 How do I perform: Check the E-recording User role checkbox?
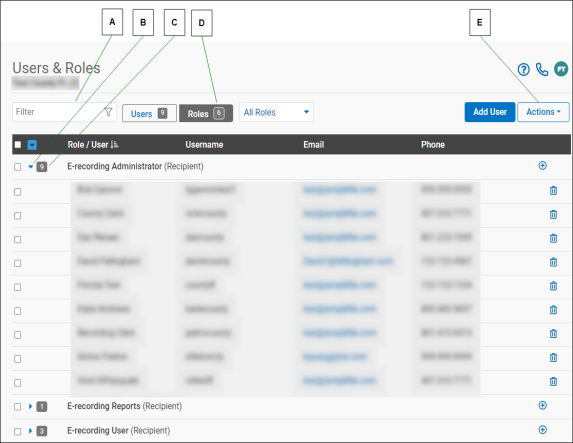[18, 431]
